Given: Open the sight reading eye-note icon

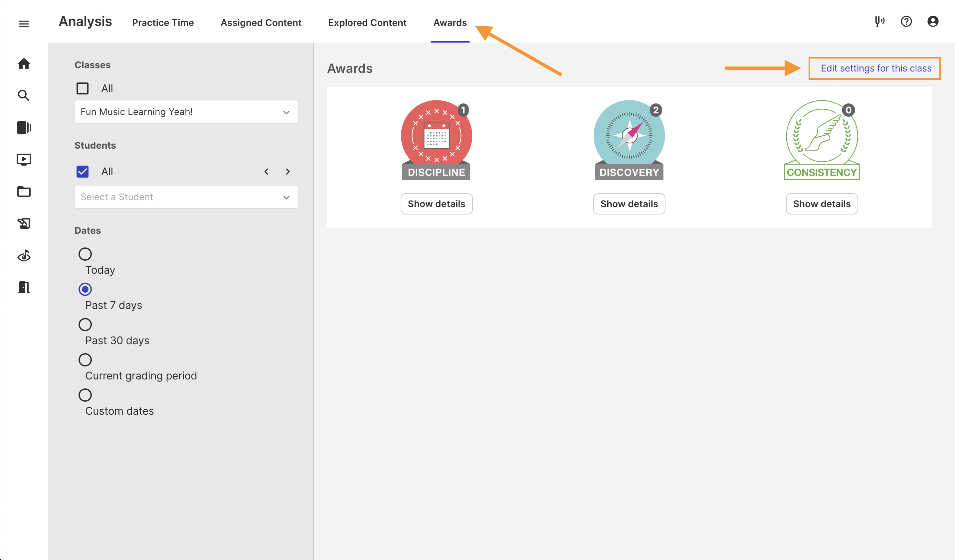Looking at the screenshot, I should 24,256.
